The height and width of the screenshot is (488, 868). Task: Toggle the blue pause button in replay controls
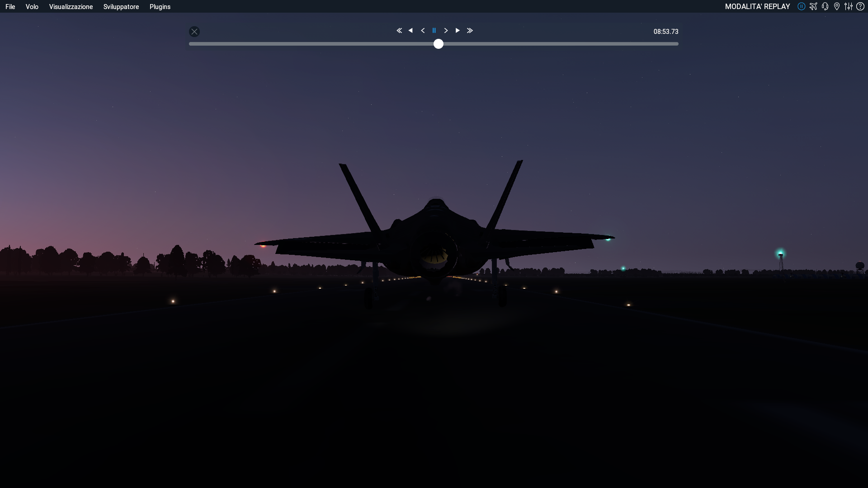(x=434, y=31)
